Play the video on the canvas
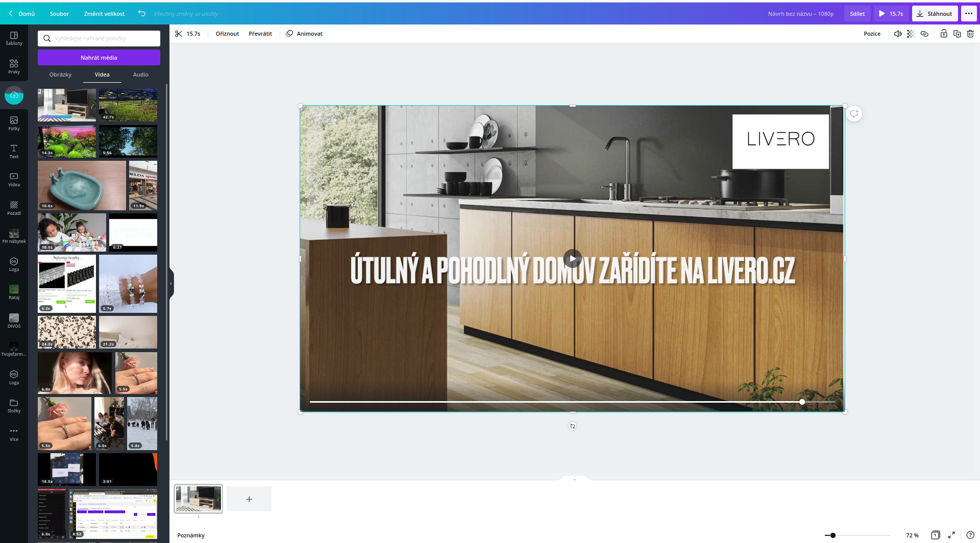 pyautogui.click(x=572, y=258)
